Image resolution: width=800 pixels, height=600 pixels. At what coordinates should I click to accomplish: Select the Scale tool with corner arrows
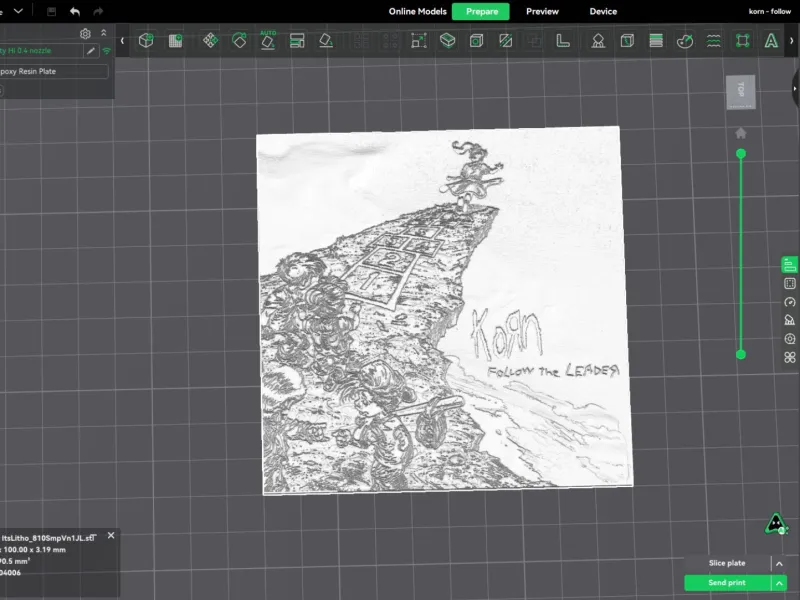tap(419, 40)
